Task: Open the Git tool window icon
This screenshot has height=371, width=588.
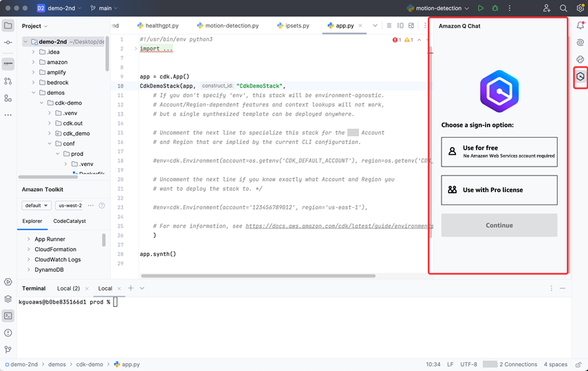Action: (8, 350)
